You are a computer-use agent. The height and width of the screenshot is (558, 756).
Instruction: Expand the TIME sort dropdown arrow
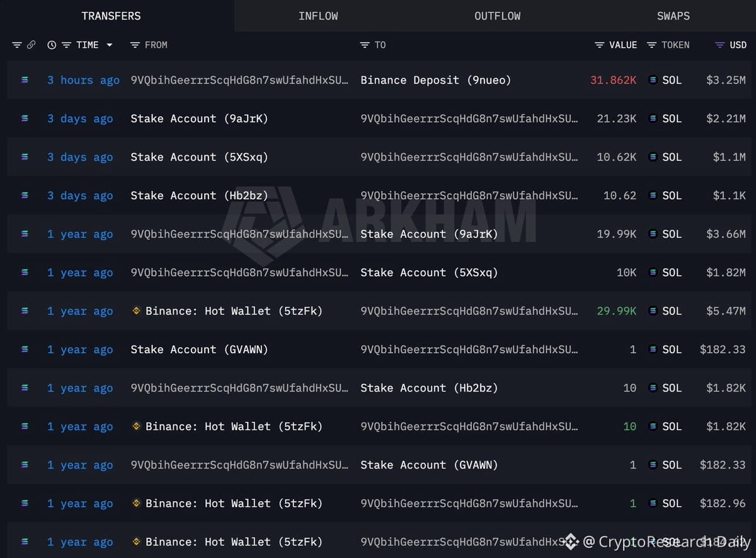point(109,45)
